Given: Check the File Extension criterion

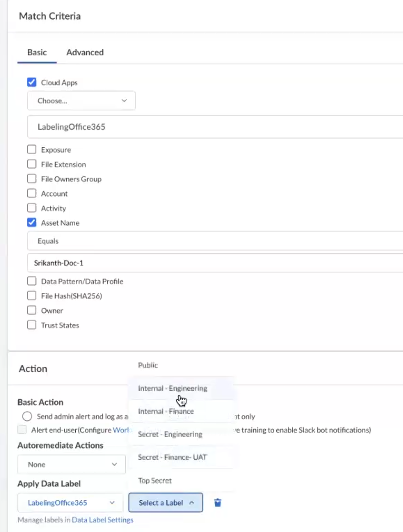Looking at the screenshot, I should tap(32, 164).
